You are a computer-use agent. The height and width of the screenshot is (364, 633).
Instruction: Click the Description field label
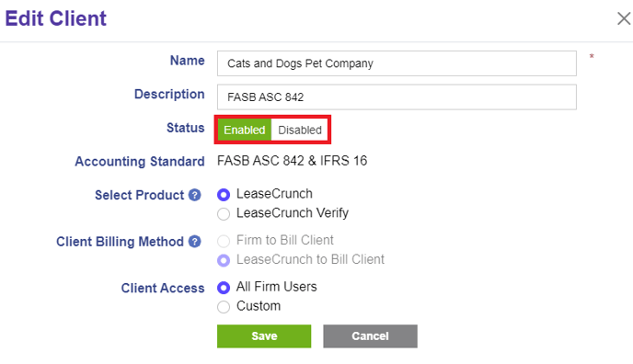pyautogui.click(x=169, y=94)
